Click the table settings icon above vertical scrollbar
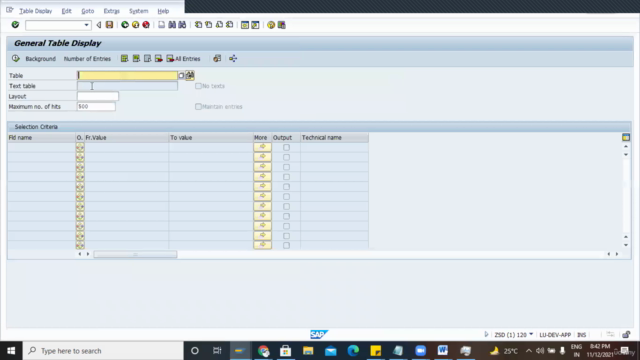 [626, 138]
